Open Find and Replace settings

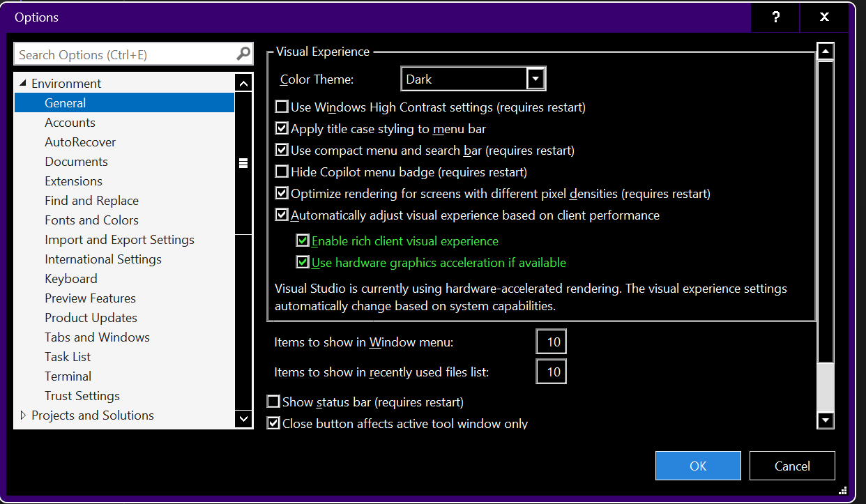point(91,200)
